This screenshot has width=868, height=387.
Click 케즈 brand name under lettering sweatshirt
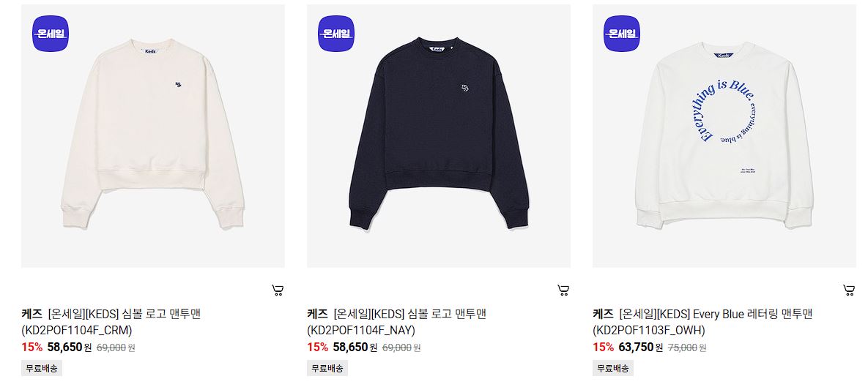[603, 314]
